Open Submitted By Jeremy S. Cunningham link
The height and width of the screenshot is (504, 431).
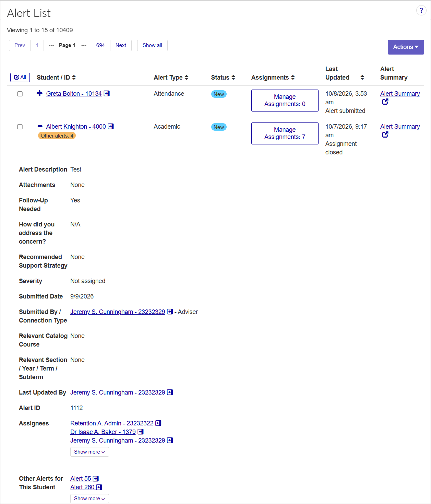[x=118, y=312]
